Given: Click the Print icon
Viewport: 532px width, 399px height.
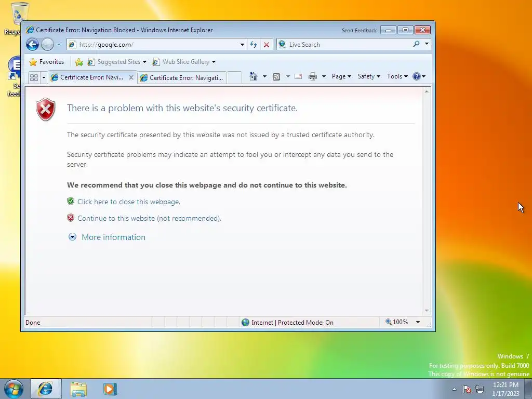Looking at the screenshot, I should point(312,77).
